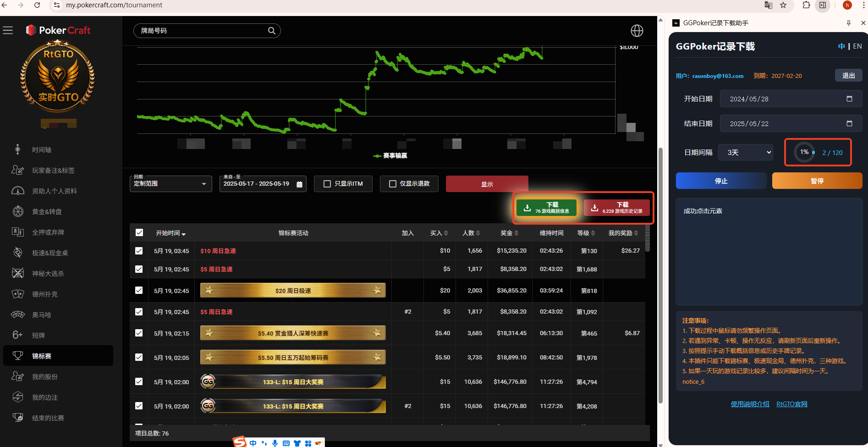Open the 使用说明介绍 link

click(750, 404)
